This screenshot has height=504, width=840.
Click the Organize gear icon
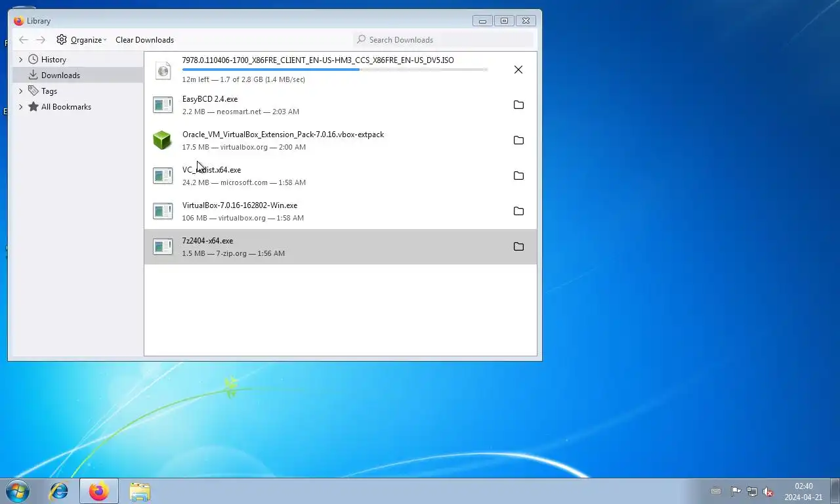click(62, 40)
